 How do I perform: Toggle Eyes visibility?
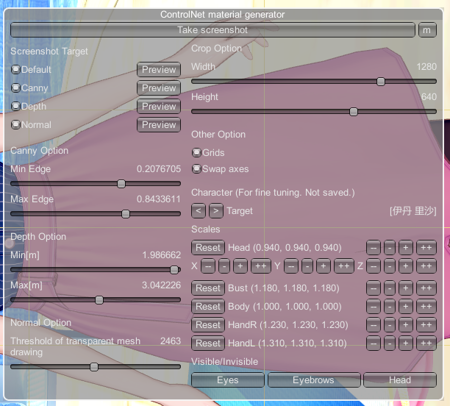228,380
